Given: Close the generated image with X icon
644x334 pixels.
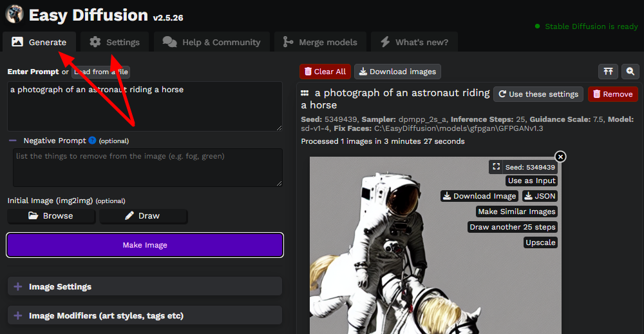Looking at the screenshot, I should (x=560, y=157).
